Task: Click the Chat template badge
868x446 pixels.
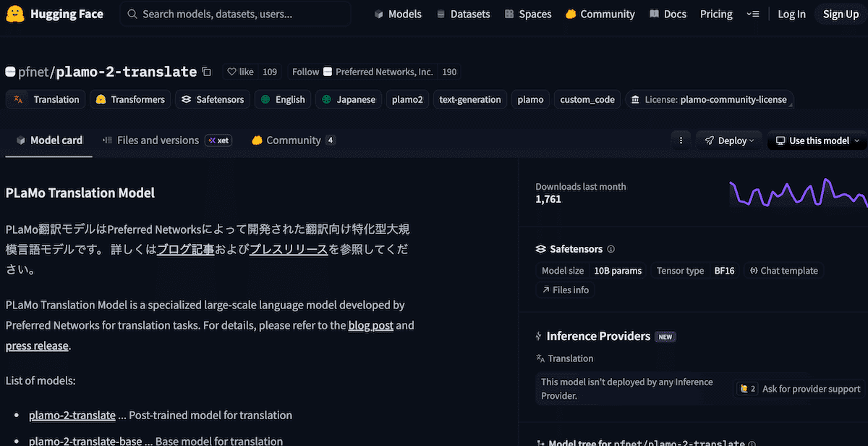Action: click(783, 271)
